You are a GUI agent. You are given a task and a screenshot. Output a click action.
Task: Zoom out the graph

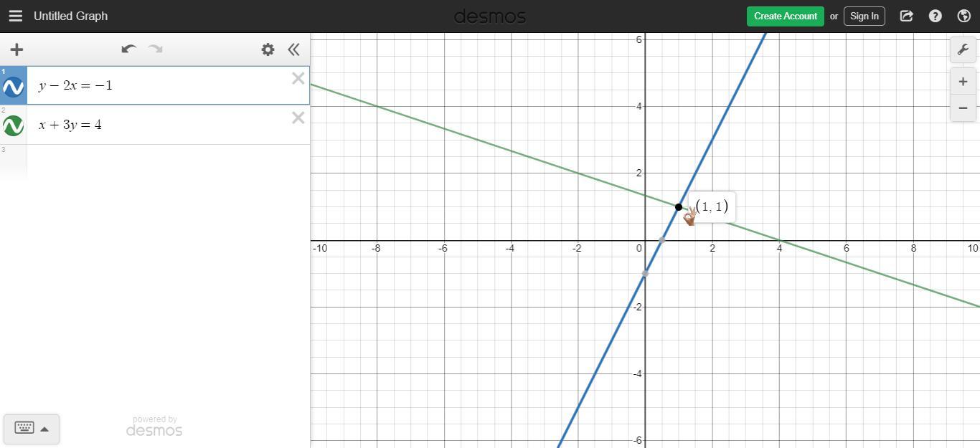(x=963, y=108)
